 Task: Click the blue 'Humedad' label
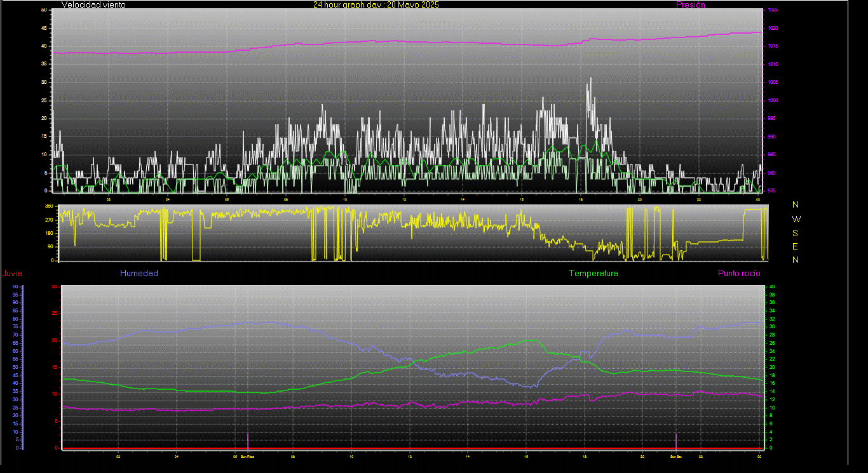(x=139, y=273)
